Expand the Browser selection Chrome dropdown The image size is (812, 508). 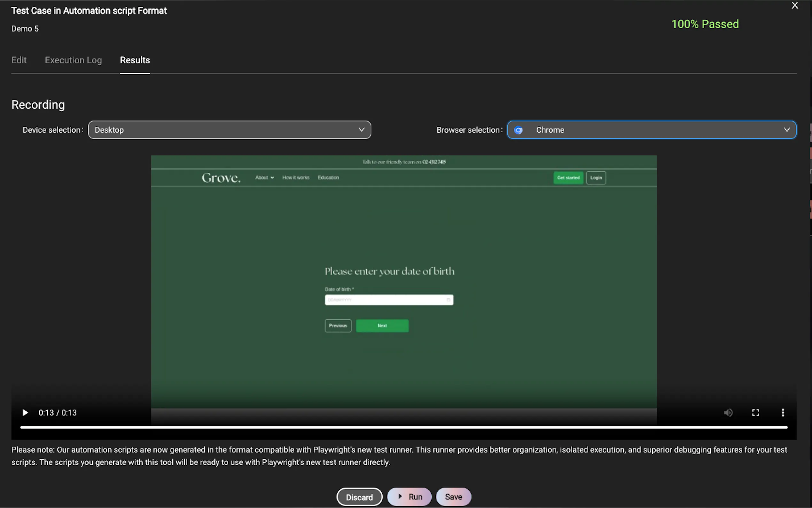click(651, 130)
